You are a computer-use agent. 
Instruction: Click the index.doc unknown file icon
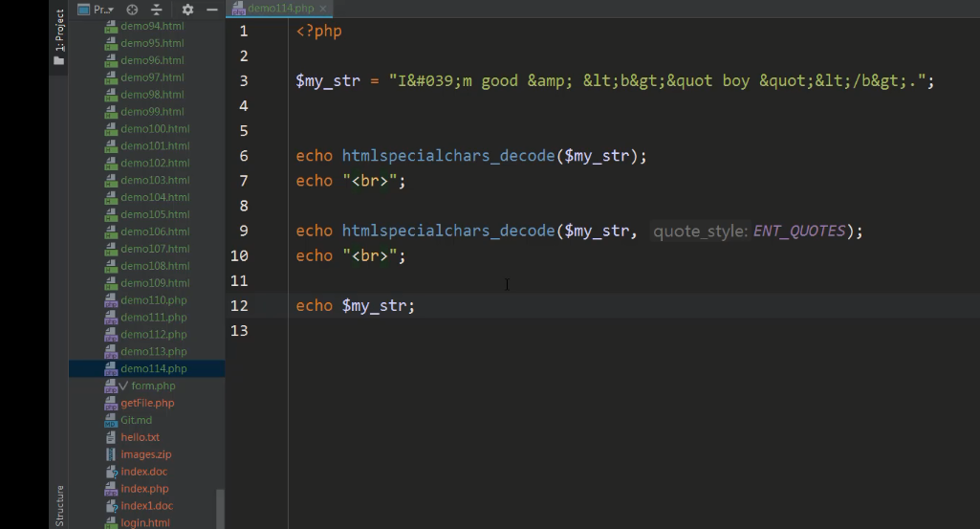coord(111,472)
